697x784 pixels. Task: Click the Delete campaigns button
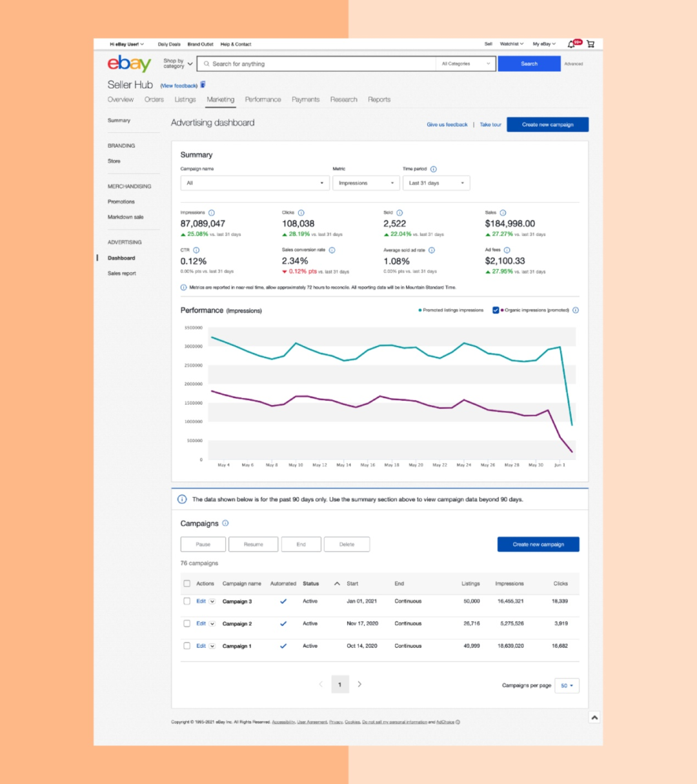pos(347,544)
